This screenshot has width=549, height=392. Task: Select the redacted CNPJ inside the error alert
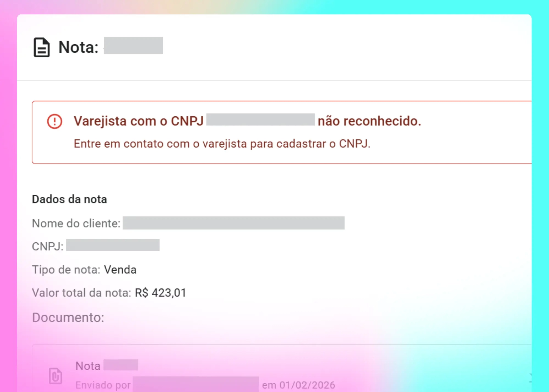(x=260, y=120)
